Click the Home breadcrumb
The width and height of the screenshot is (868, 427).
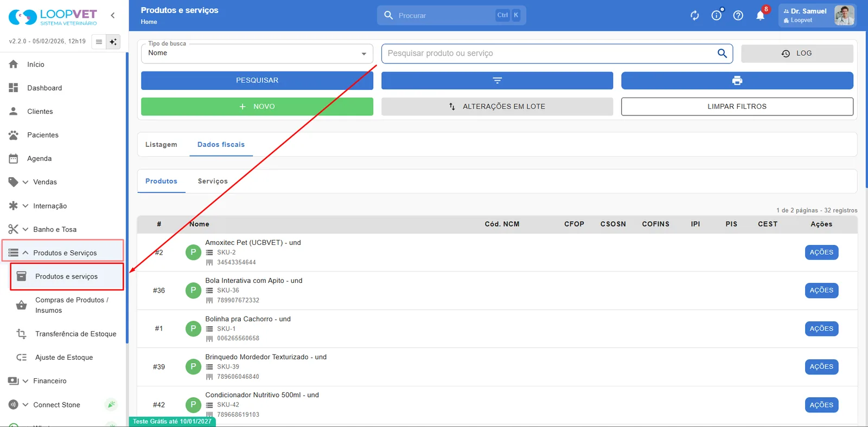149,22
